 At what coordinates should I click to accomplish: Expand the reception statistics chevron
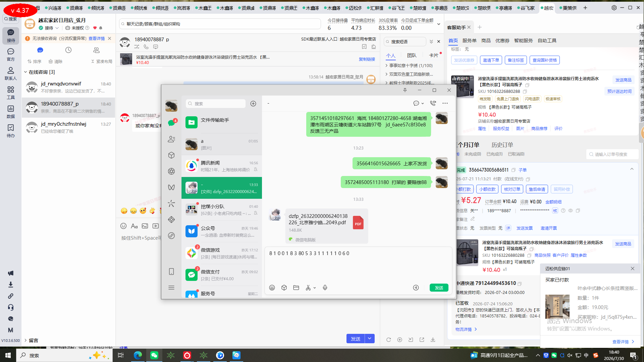pos(439,24)
